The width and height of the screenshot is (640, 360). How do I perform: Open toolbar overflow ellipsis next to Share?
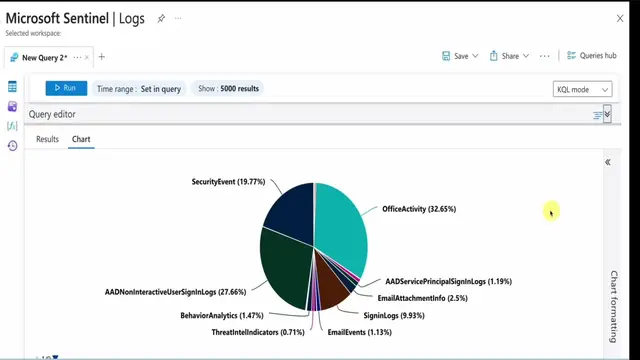click(544, 56)
